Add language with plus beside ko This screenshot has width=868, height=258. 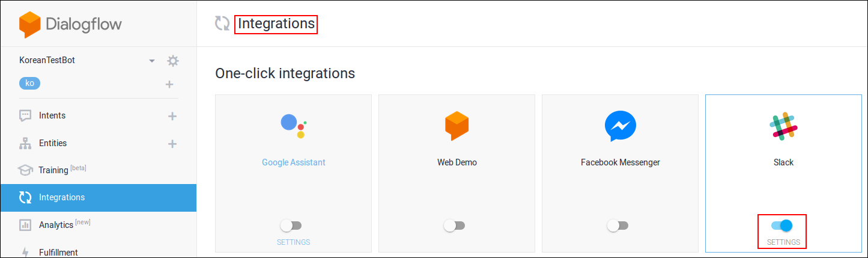point(169,84)
